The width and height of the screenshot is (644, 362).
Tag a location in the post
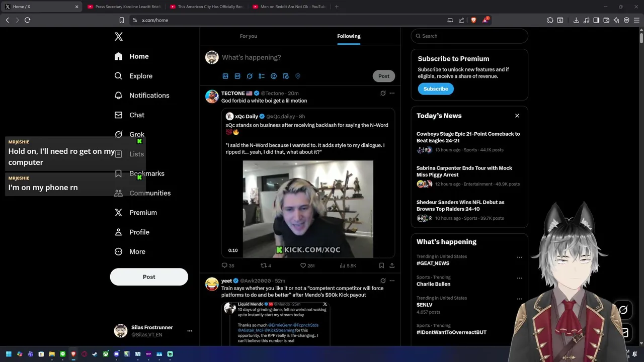pyautogui.click(x=298, y=76)
